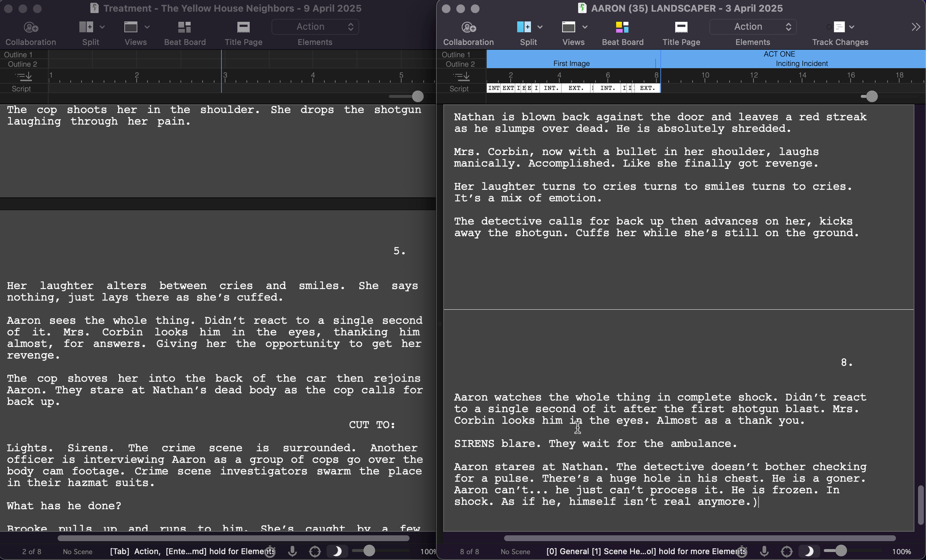
Task: Open Collaboration in the AARON LANDSCAPER window
Action: click(x=468, y=27)
